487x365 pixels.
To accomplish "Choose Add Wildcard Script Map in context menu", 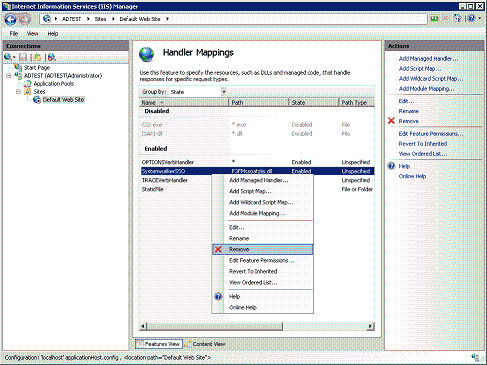I will click(261, 202).
